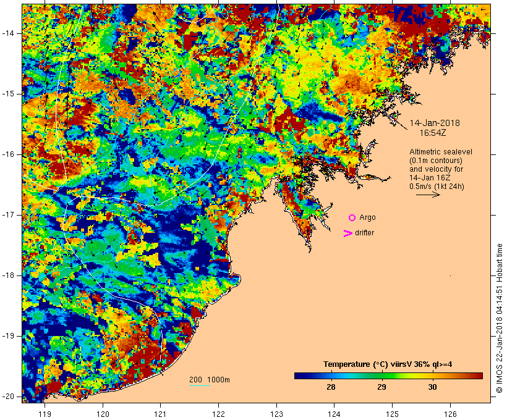507x420 pixels.
Task: Click the longitude '125' axis label
Action: pos(393,414)
